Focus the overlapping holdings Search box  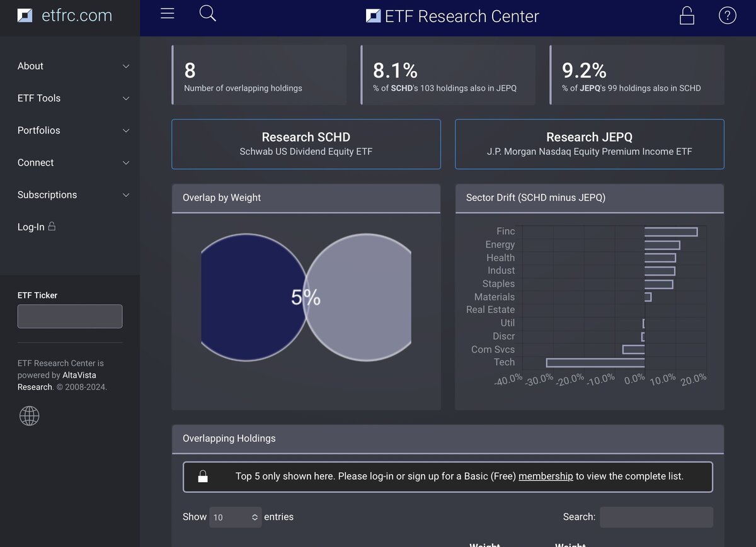656,517
